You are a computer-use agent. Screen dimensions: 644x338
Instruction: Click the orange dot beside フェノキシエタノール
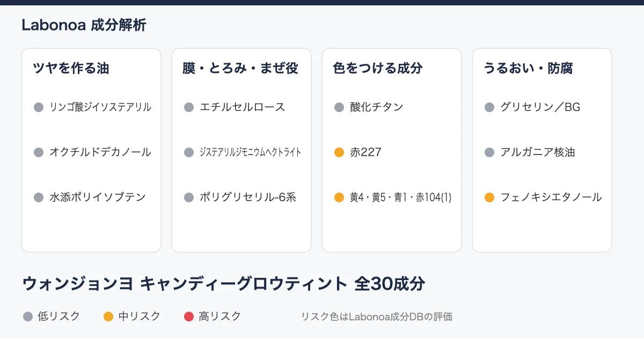pos(489,197)
